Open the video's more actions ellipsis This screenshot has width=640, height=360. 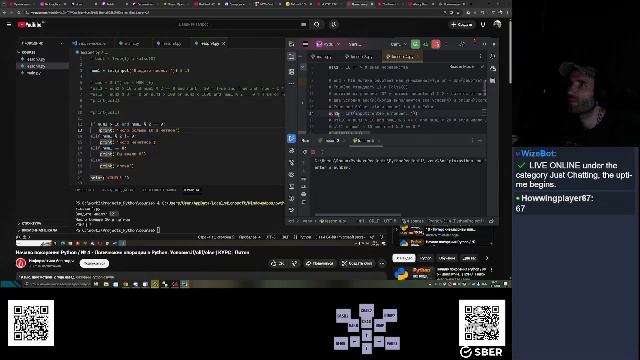click(x=382, y=263)
